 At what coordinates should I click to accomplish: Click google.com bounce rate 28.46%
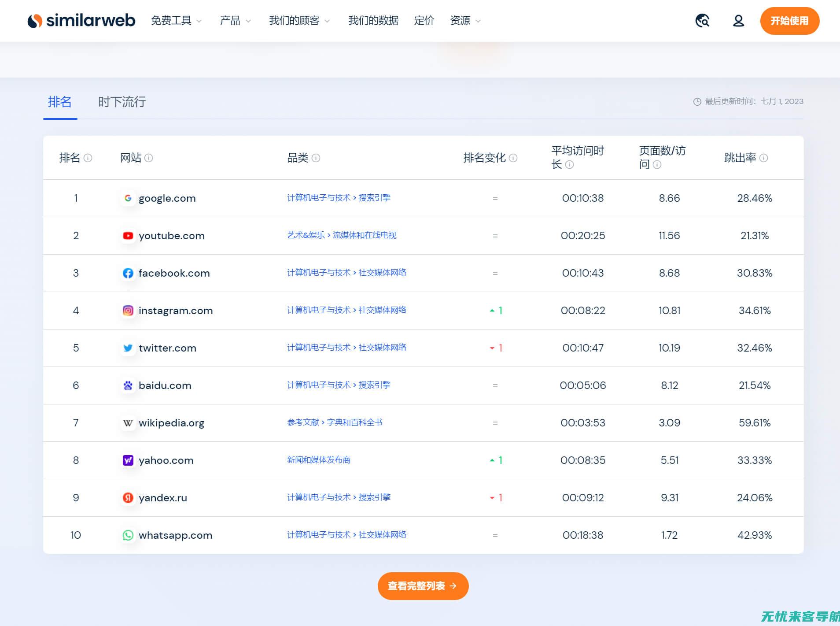[x=755, y=198]
